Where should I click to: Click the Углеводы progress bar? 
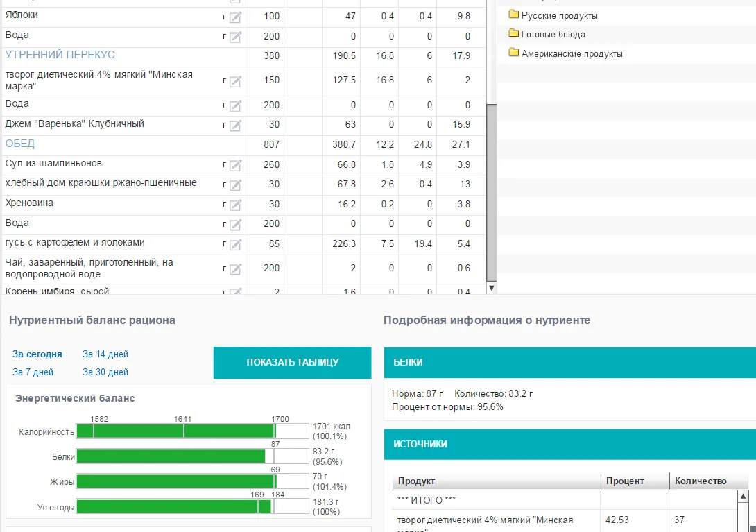pos(192,506)
